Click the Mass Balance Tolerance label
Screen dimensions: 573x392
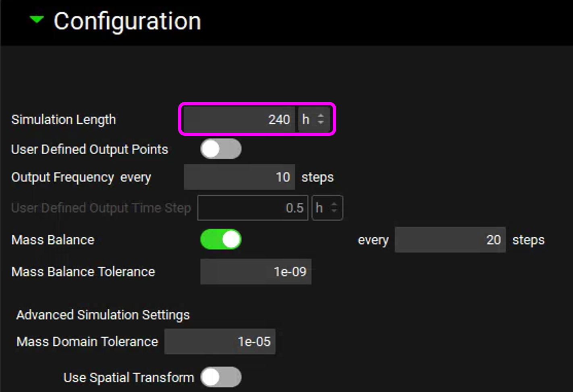tap(83, 272)
